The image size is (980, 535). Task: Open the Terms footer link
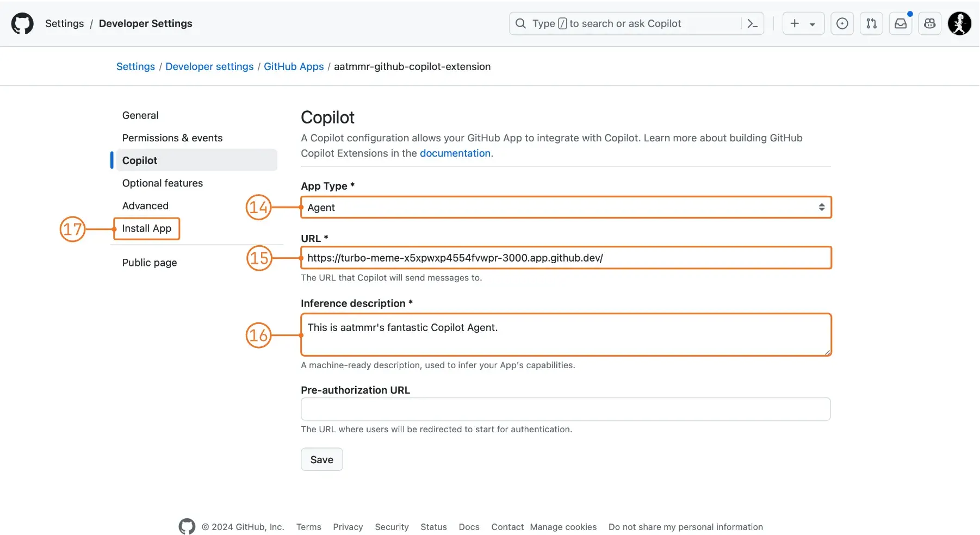pos(309,527)
